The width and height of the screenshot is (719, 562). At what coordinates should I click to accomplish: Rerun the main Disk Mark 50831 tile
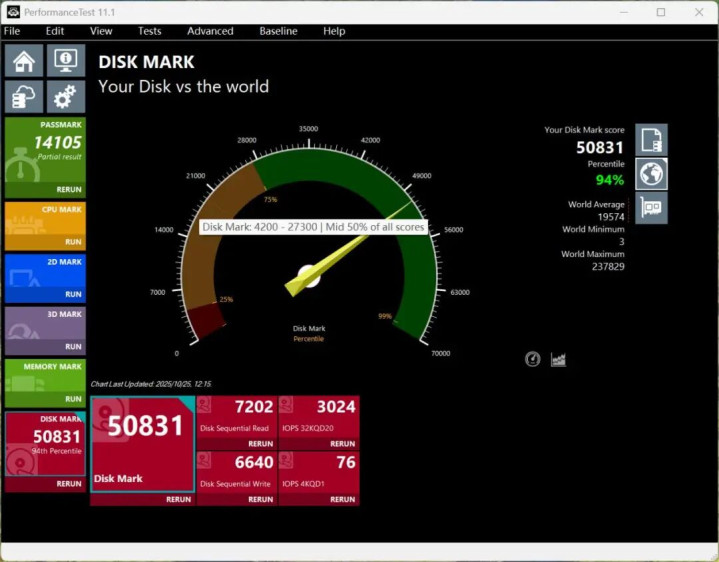pyautogui.click(x=178, y=499)
